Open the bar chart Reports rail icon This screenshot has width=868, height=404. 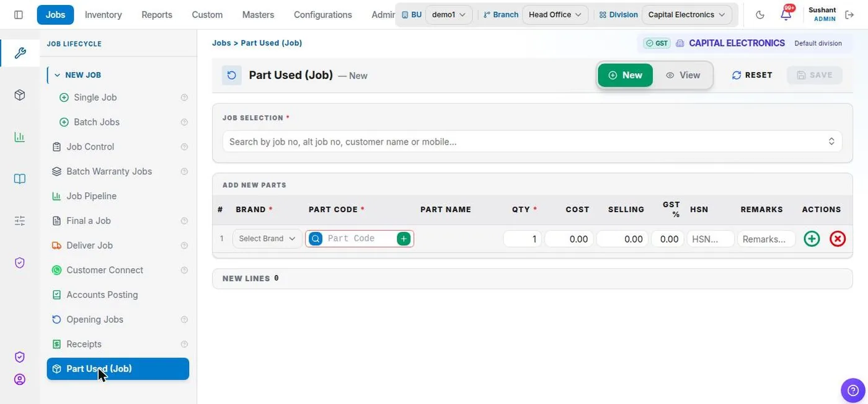pyautogui.click(x=20, y=137)
